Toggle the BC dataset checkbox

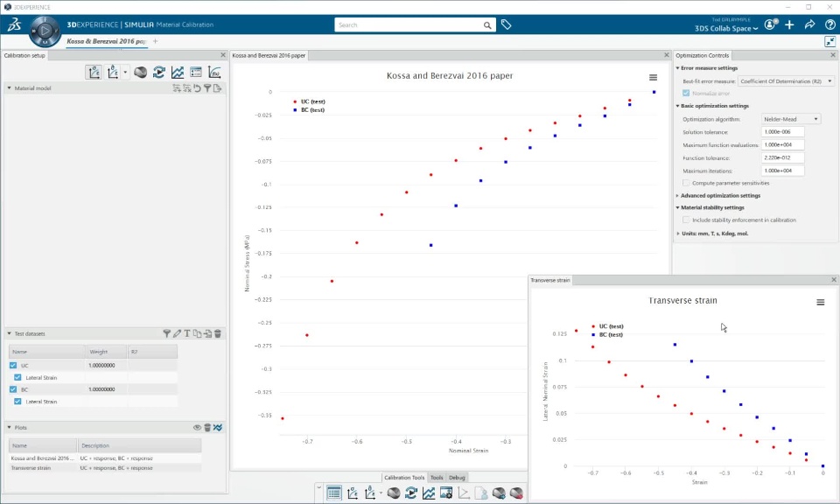coord(13,389)
